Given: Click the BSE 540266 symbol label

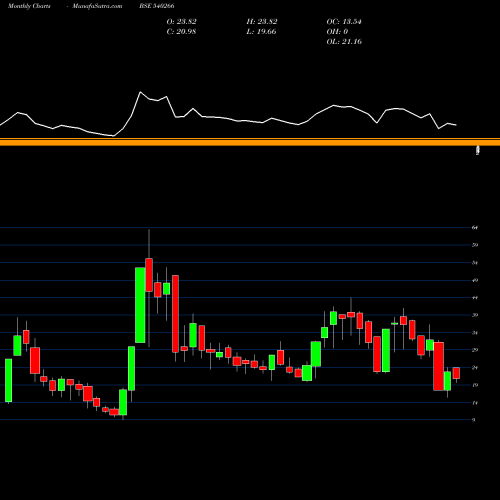Looking at the screenshot, I should point(157,6).
